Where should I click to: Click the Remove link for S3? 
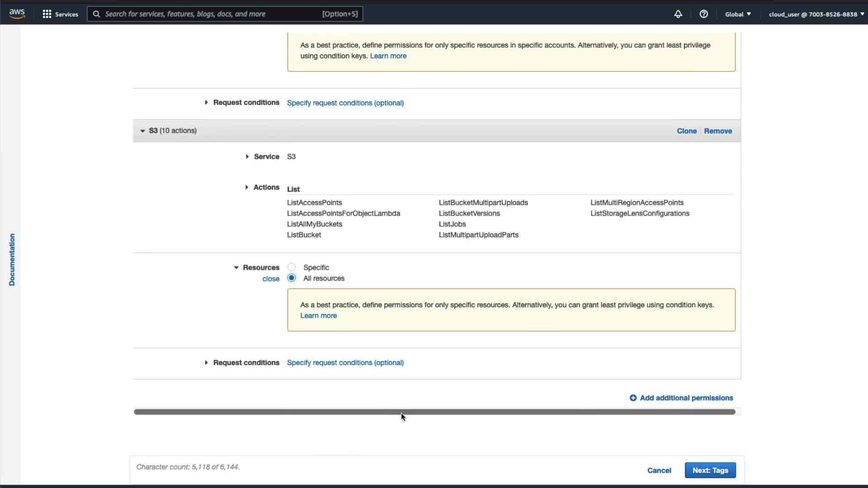[717, 131]
